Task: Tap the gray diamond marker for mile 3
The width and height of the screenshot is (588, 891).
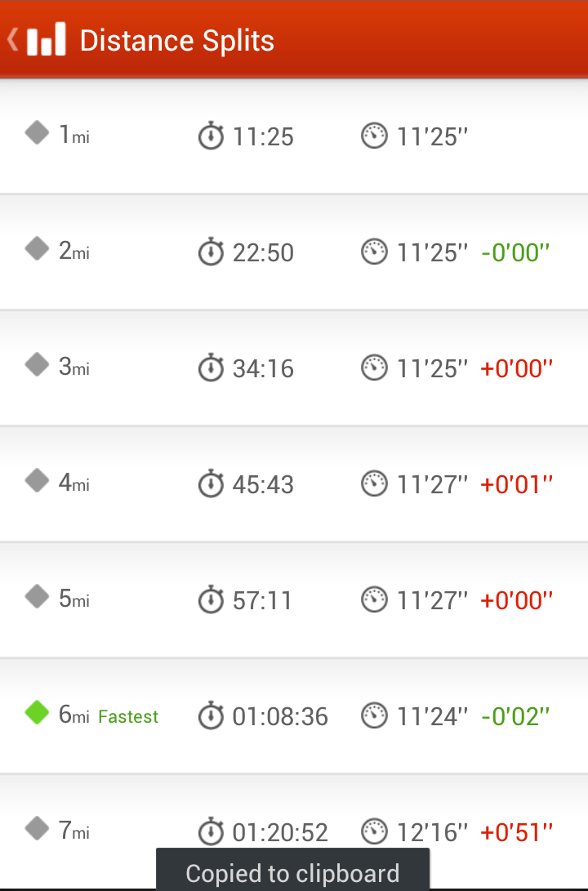Action: click(37, 365)
